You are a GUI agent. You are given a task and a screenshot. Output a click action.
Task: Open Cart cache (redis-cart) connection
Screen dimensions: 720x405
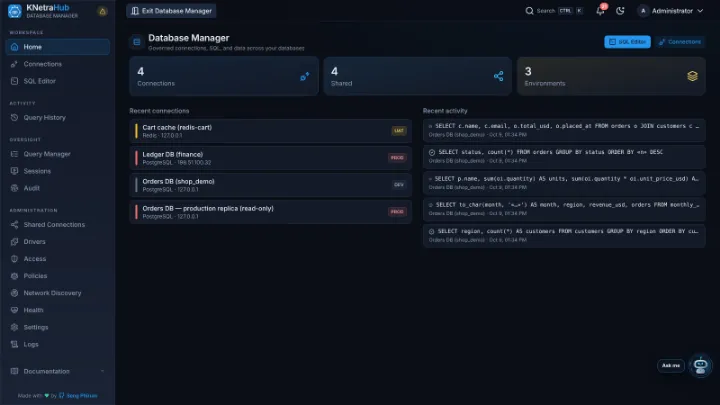tap(270, 131)
